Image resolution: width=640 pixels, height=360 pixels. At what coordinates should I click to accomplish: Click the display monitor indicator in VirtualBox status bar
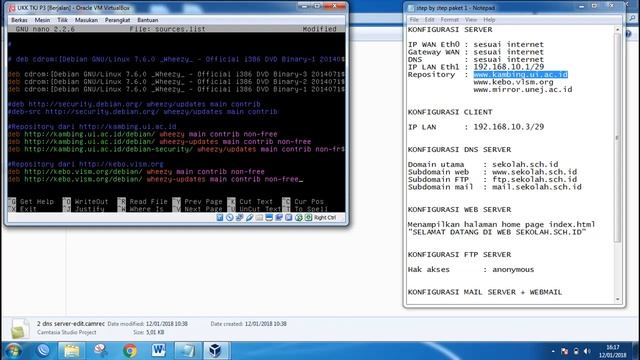click(269, 218)
